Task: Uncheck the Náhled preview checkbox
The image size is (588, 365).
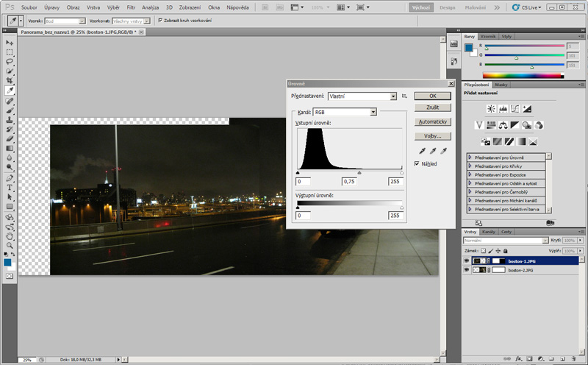Action: click(418, 163)
